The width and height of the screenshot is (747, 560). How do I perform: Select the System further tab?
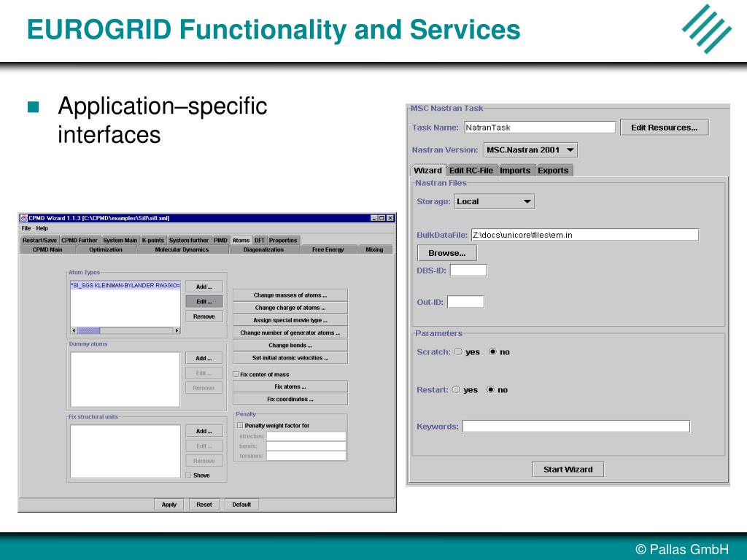pos(189,241)
